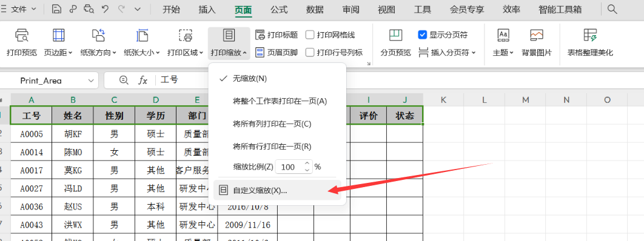The image size is (644, 241).
Task: Switch to Page Break Preview (分页预览)
Action: coord(395,42)
